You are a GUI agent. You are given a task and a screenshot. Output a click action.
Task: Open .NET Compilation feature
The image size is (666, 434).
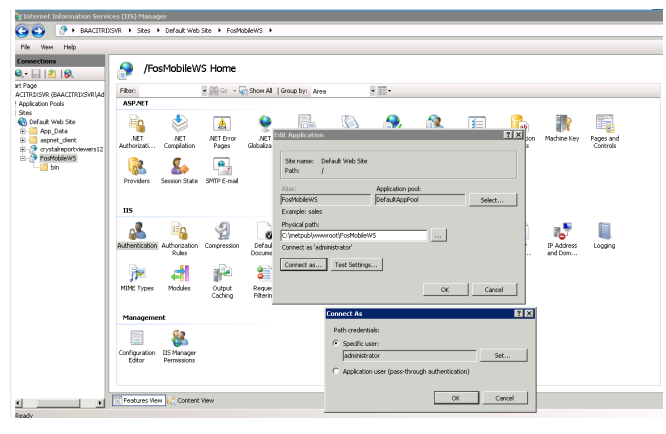(179, 131)
